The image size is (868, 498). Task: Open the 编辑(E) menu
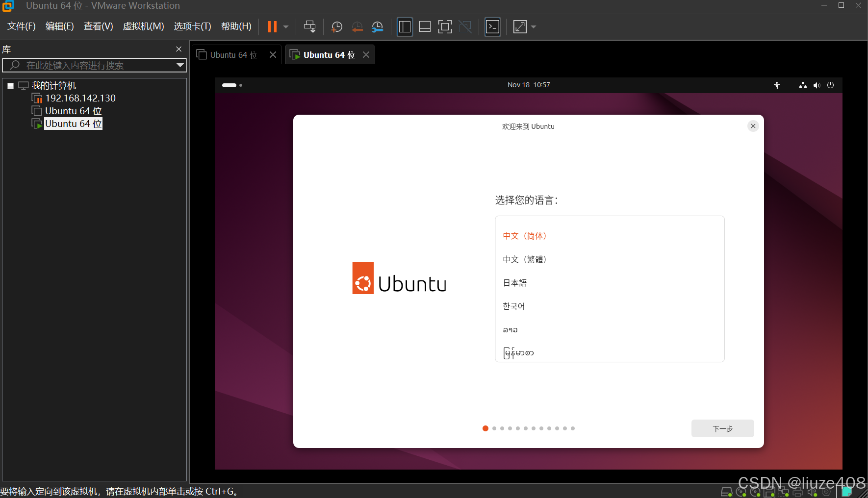[x=59, y=26]
